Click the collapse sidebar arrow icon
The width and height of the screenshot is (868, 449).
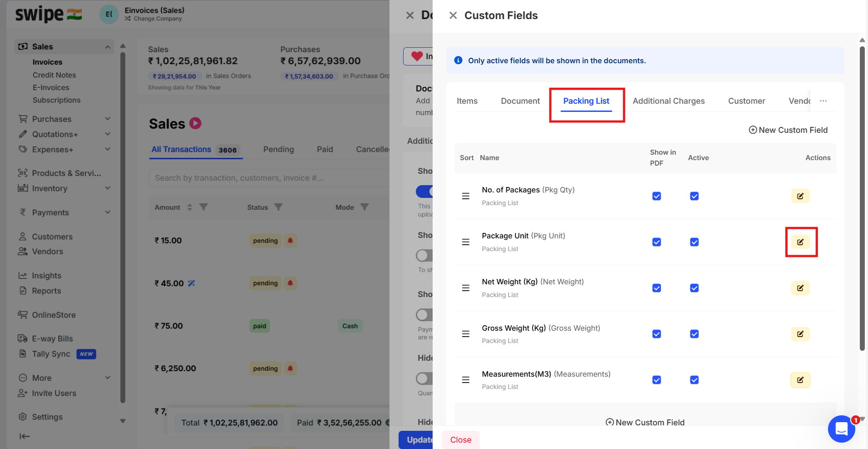tap(25, 436)
